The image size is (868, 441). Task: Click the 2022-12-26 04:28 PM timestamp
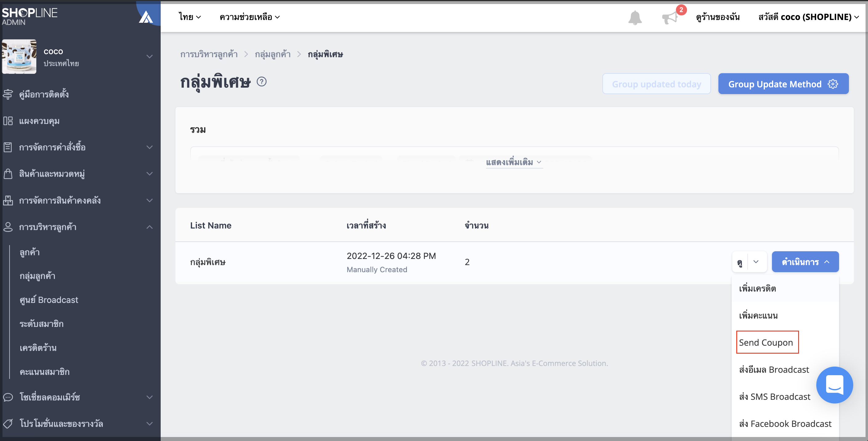click(391, 256)
